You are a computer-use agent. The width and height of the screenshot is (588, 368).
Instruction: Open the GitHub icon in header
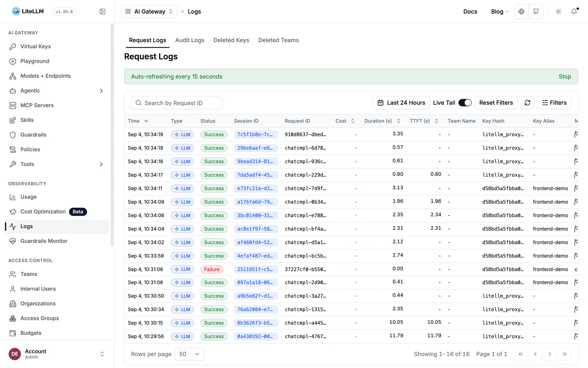coord(536,12)
